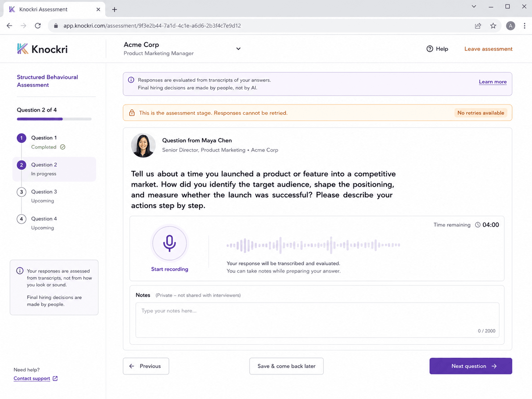Expand the Acme Corp role dropdown chevron
The height and width of the screenshot is (399, 532).
click(238, 48)
